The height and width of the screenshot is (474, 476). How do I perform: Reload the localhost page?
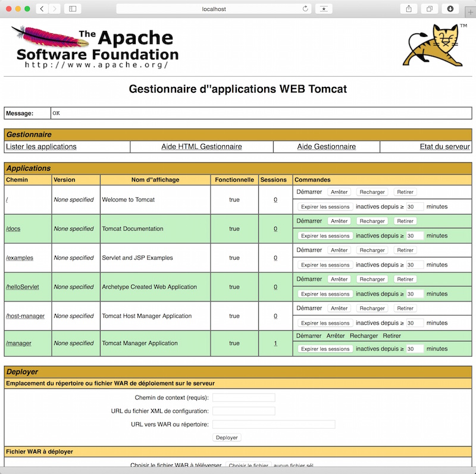[x=305, y=9]
